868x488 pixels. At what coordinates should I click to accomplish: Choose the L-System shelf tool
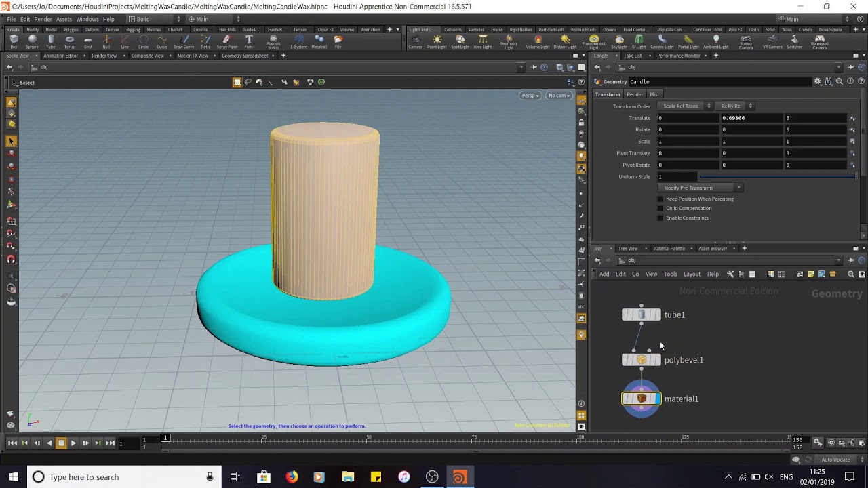(x=298, y=42)
